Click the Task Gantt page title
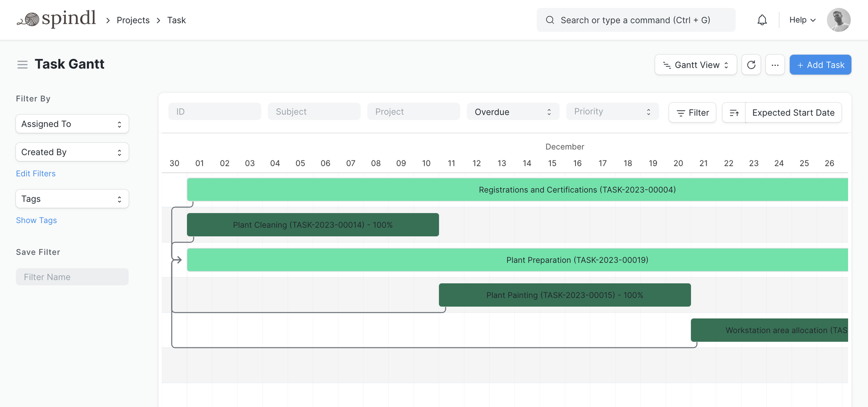Image resolution: width=868 pixels, height=407 pixels. (x=70, y=64)
